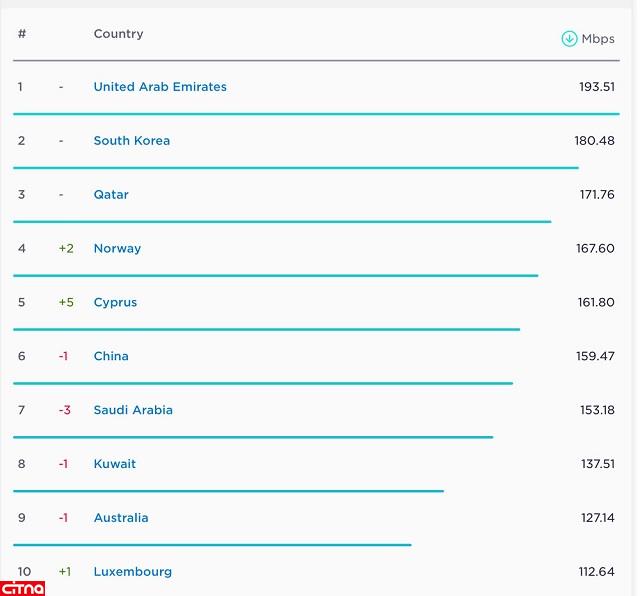The image size is (640, 596).
Task: Click the Kuwait country name
Action: point(114,465)
